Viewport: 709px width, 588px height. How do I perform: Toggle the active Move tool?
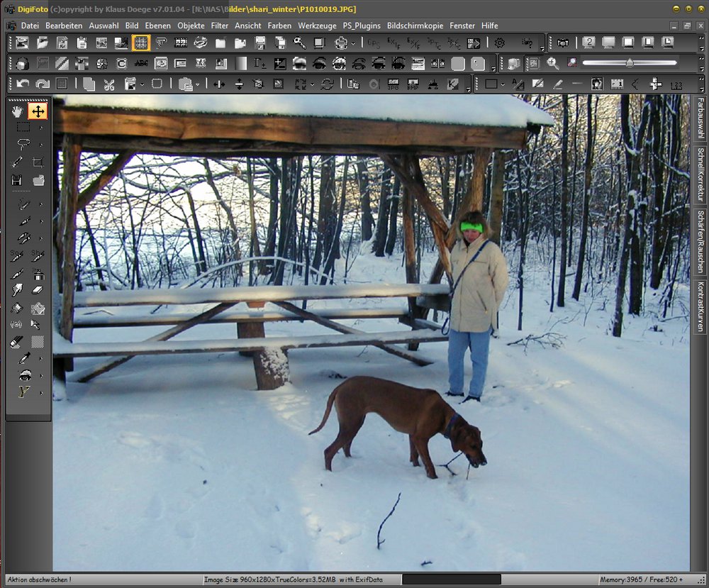point(38,111)
